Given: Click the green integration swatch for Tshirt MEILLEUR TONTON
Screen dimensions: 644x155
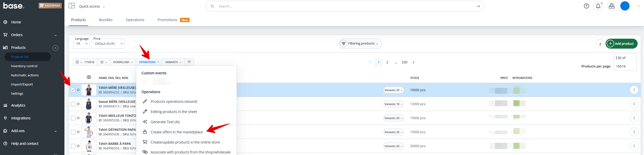Looking at the screenshot, I should tap(516, 117).
